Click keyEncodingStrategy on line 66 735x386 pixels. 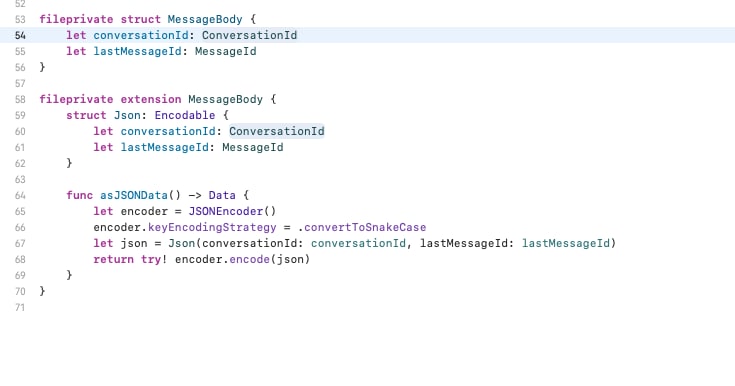point(212,227)
